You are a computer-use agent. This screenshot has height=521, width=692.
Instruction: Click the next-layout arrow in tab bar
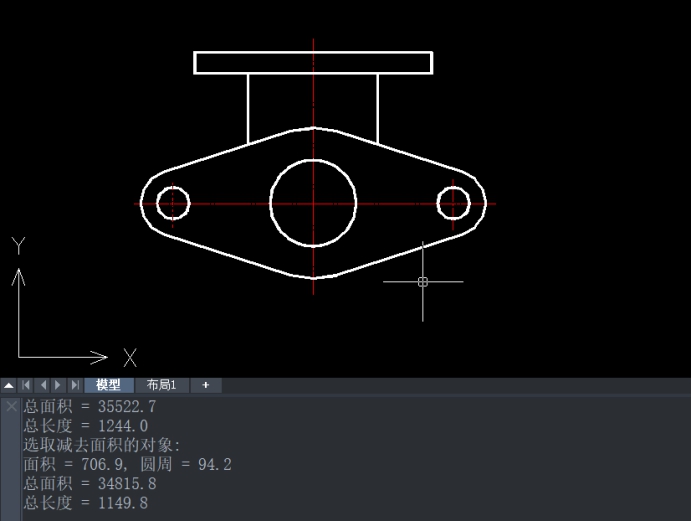(x=58, y=385)
